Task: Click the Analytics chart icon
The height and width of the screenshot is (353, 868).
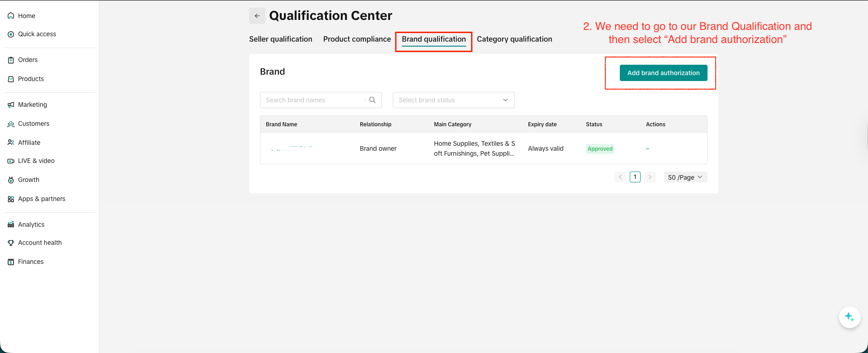Action: click(x=11, y=224)
